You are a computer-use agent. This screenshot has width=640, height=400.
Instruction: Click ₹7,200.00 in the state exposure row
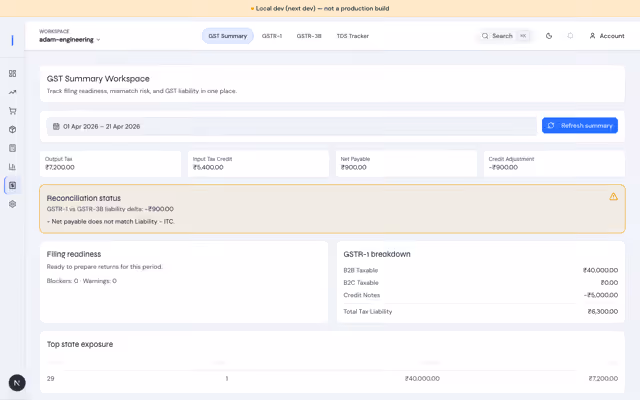(x=603, y=379)
